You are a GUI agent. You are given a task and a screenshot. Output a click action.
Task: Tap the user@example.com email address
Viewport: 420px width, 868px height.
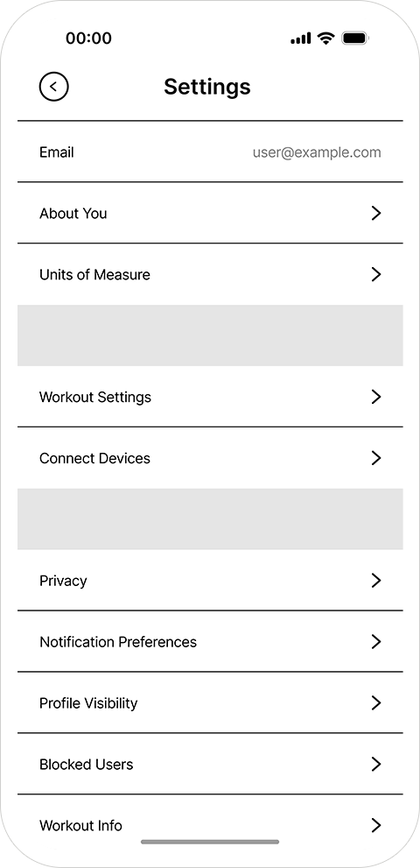point(317,152)
